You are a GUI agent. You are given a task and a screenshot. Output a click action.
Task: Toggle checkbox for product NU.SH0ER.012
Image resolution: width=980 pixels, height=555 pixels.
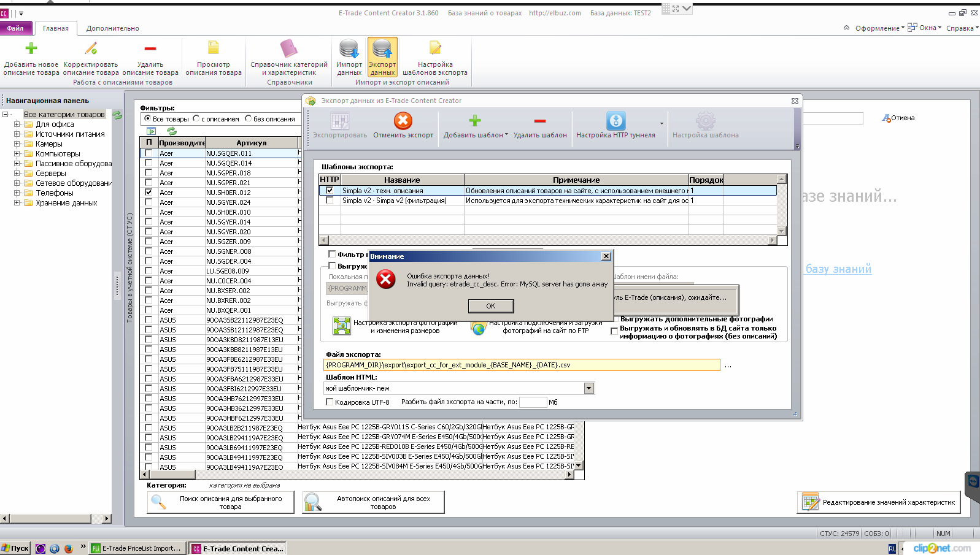(x=149, y=193)
